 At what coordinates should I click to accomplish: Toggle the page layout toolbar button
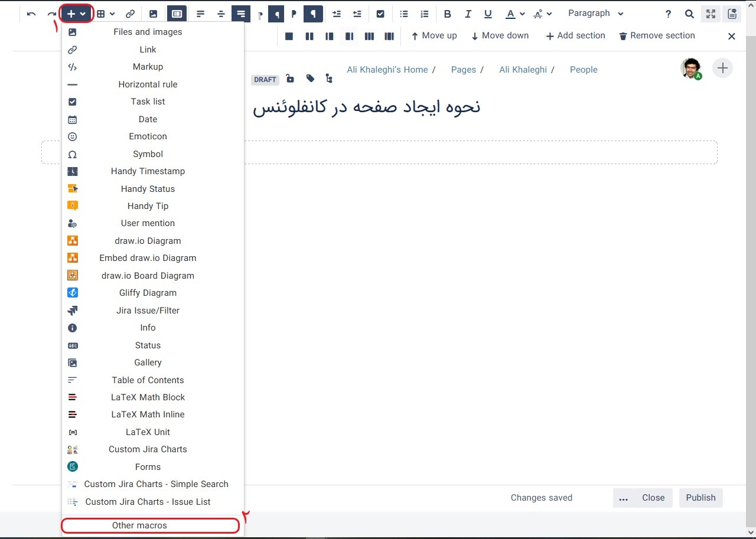coord(177,14)
